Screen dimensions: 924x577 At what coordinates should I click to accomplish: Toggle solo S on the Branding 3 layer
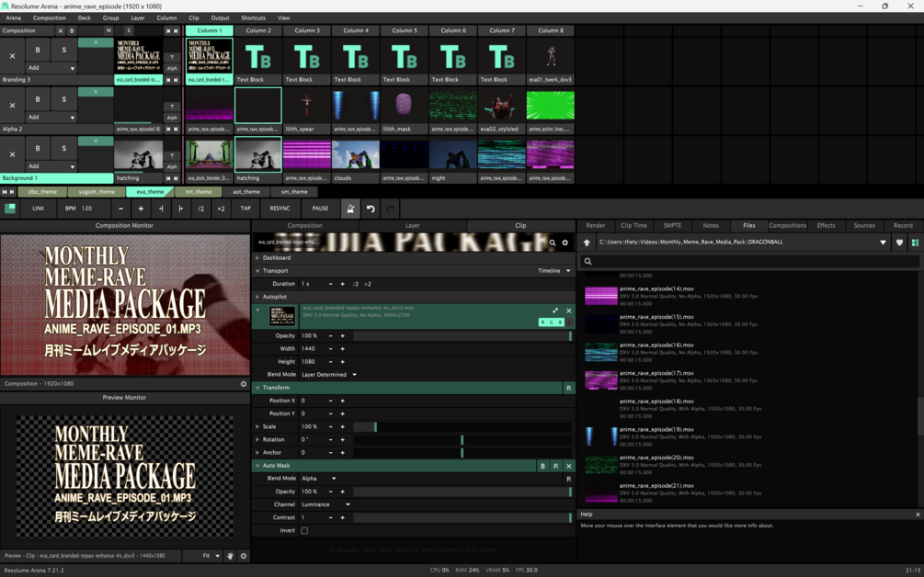(x=63, y=50)
